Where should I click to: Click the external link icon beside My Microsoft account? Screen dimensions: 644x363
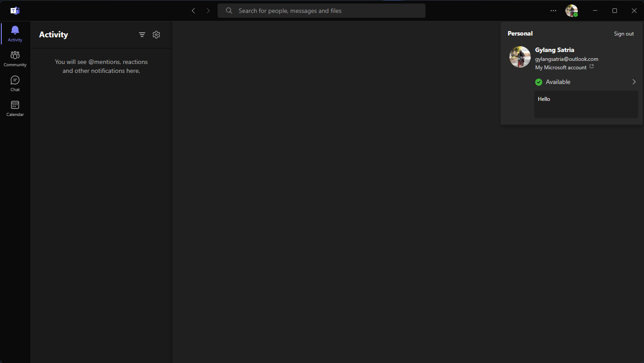[592, 67]
